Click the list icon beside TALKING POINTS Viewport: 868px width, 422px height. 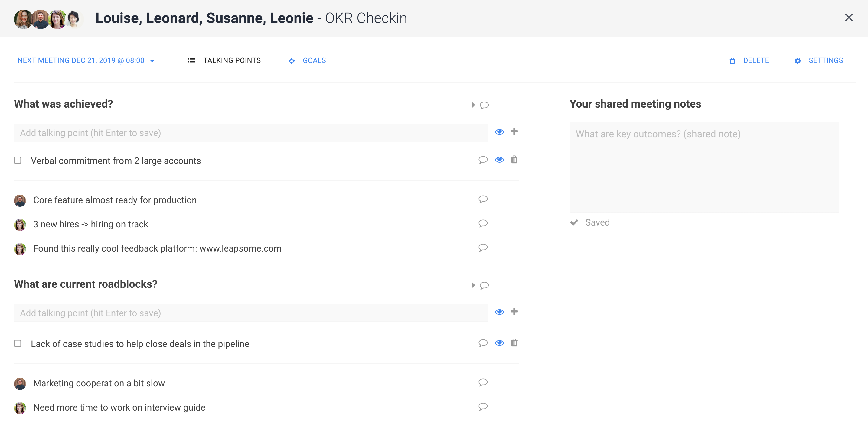pos(191,61)
